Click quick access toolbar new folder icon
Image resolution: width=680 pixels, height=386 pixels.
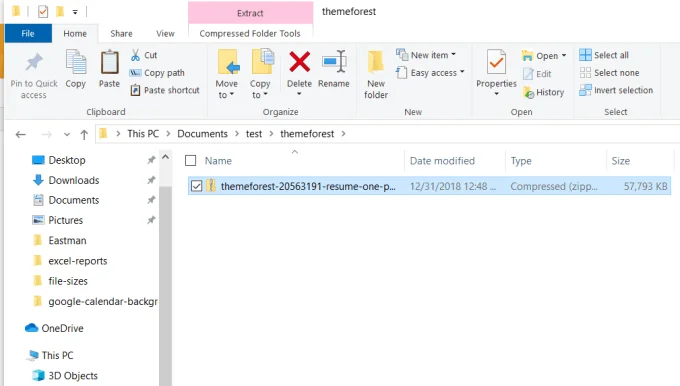(x=60, y=12)
